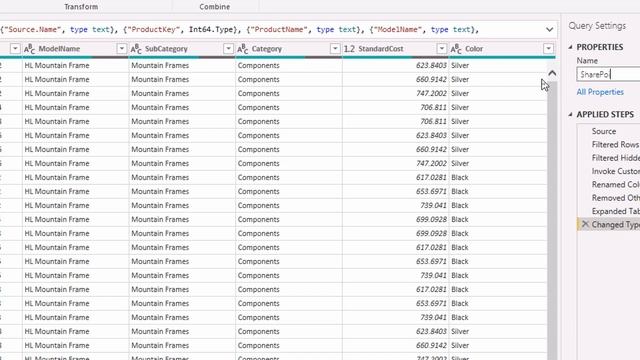Select the Category column header
640x360 pixels.
click(267, 49)
